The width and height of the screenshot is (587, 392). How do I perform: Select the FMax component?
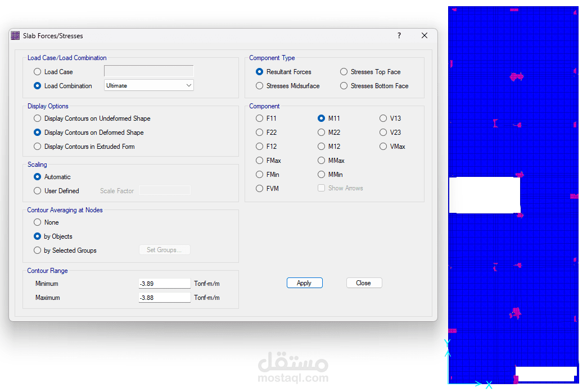[259, 161]
